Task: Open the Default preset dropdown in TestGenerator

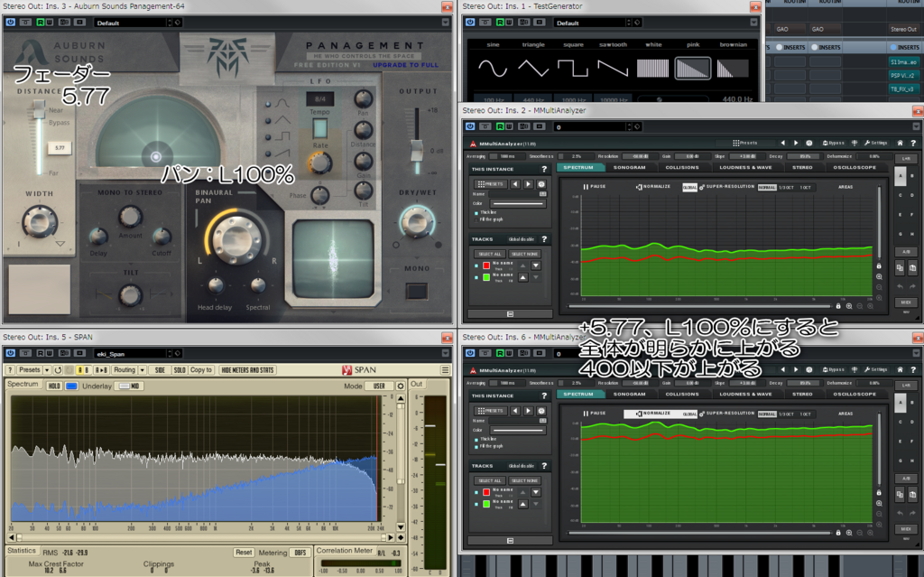Action: click(592, 23)
